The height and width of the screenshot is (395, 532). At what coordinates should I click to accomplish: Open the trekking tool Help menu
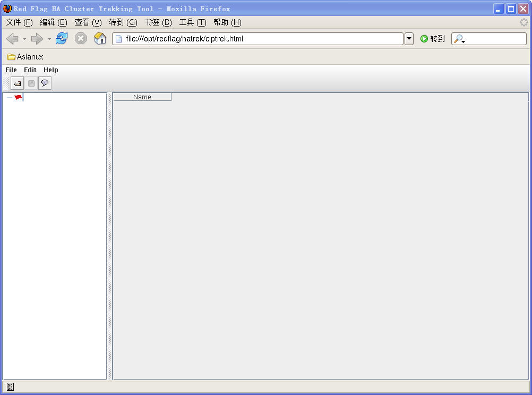coord(51,70)
